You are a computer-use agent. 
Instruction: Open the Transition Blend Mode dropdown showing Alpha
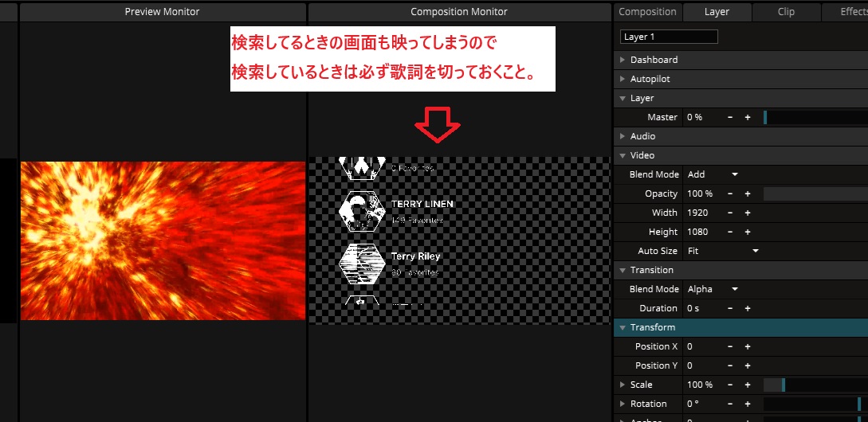[713, 289]
